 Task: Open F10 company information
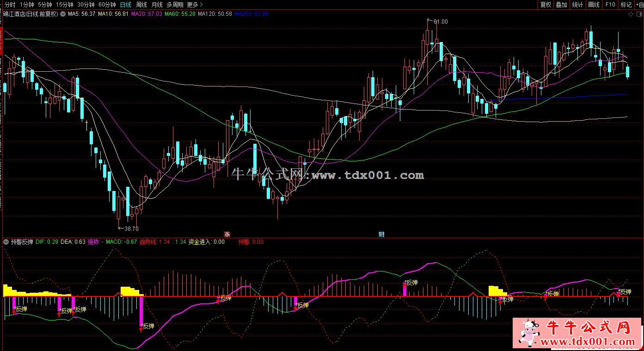[x=610, y=5]
